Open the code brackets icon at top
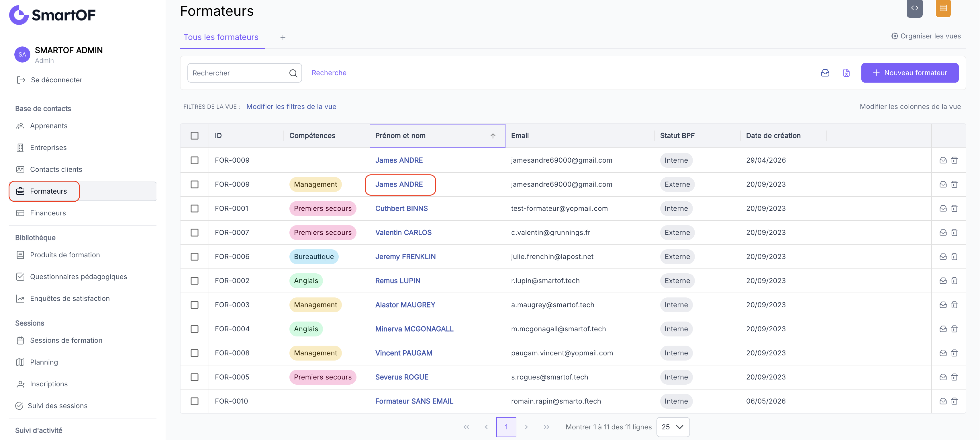 pos(914,8)
